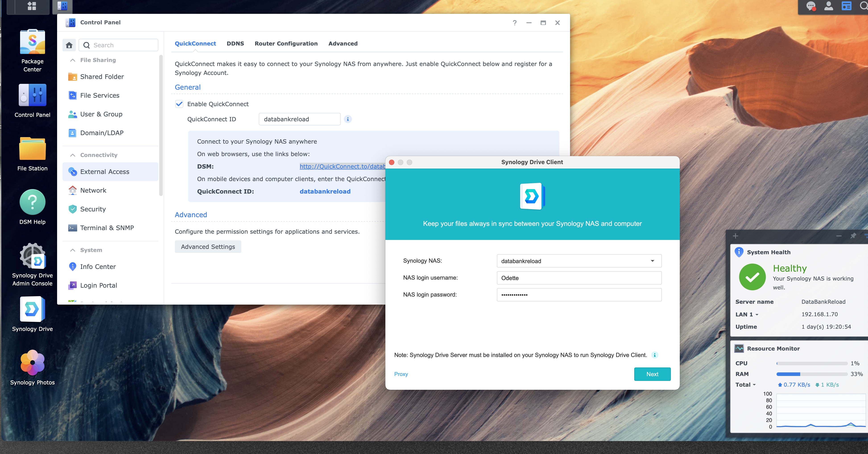Screen dimensions: 868x454
Task: Switch to the DDNS tab
Action: [x=235, y=43]
